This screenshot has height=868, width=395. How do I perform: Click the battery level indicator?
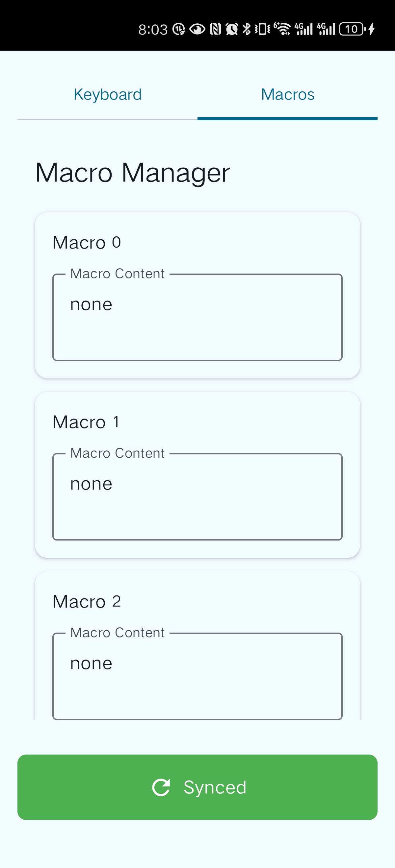(352, 29)
